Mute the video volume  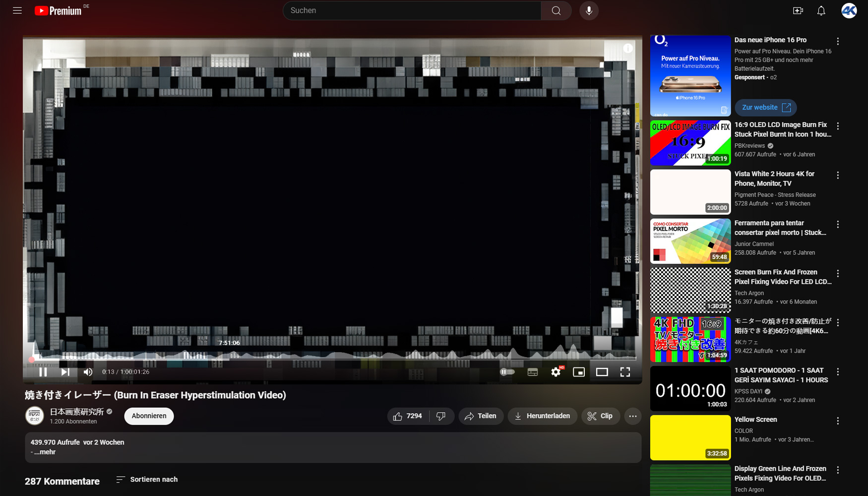pyautogui.click(x=88, y=372)
